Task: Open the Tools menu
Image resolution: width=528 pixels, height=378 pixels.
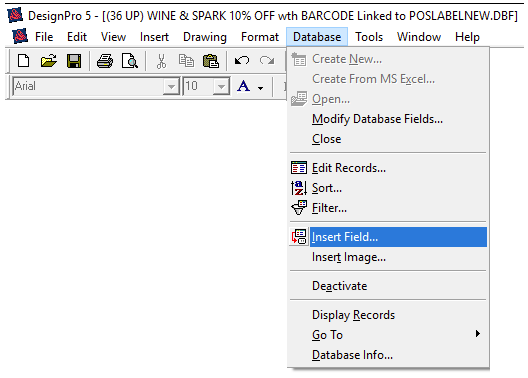Action: coord(369,37)
